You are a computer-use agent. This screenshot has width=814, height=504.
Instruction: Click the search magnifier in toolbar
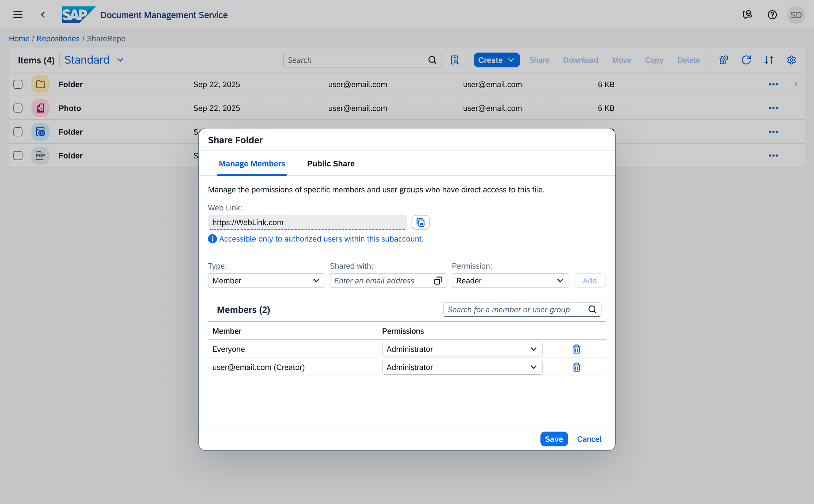[x=432, y=60]
